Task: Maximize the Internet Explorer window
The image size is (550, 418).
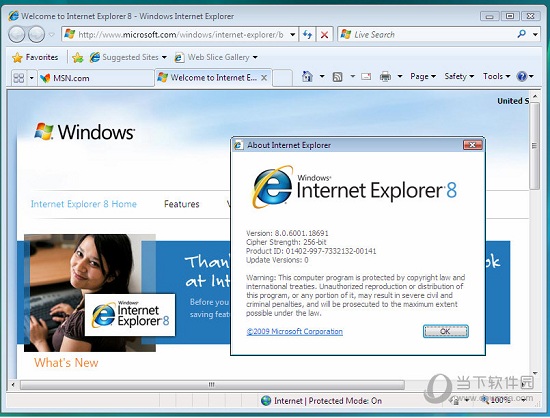Action: click(510, 16)
